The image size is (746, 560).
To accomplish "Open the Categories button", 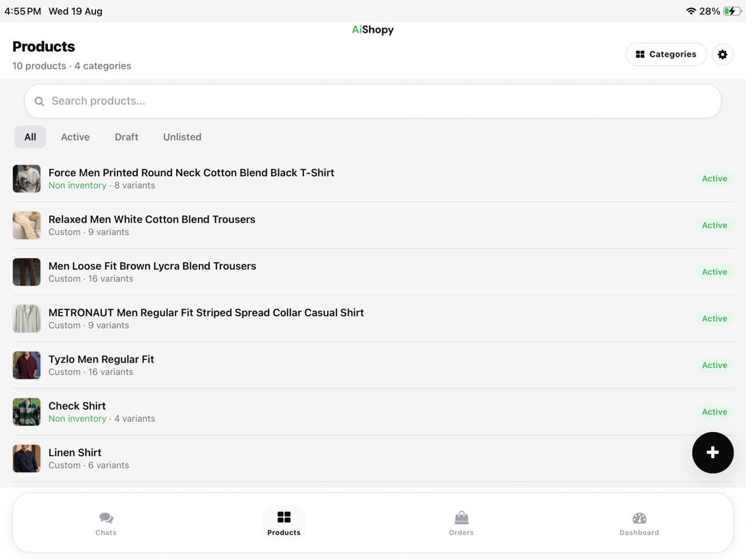I will 666,54.
